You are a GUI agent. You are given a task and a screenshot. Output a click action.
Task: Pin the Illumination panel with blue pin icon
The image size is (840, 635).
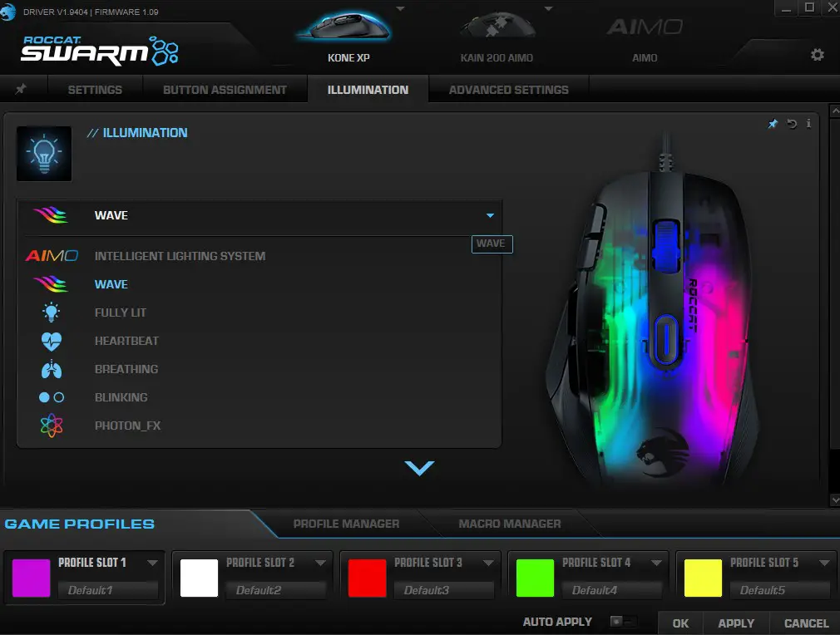(x=773, y=124)
